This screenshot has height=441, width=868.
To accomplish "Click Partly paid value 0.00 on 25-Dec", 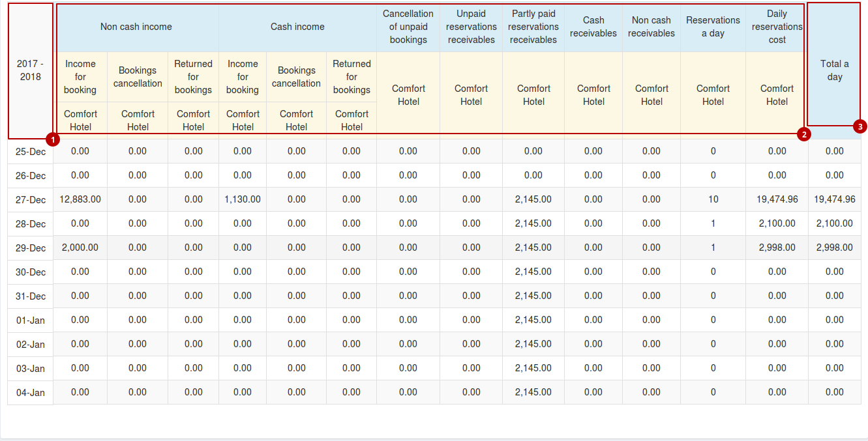I will 533,151.
